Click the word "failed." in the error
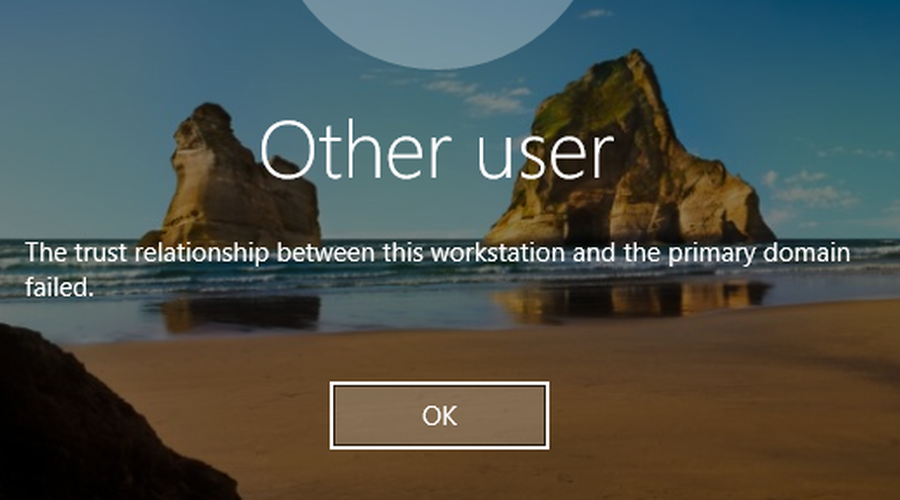 click(x=59, y=287)
